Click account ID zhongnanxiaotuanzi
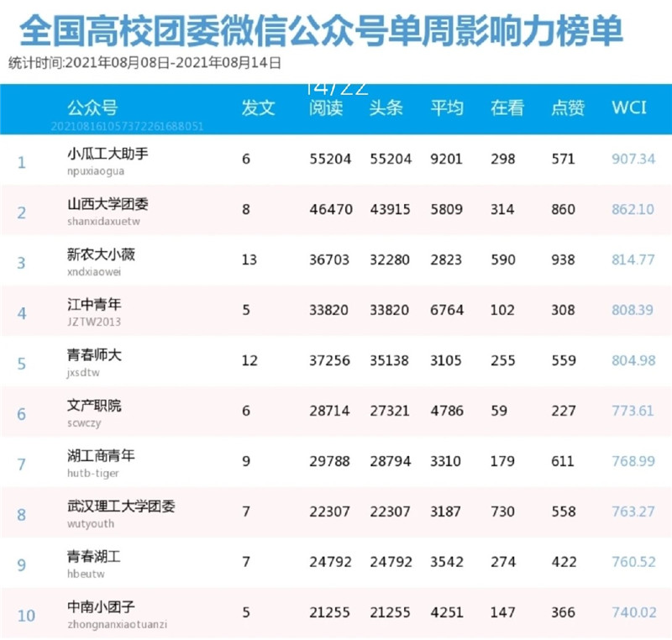The width and height of the screenshot is (672, 640). pos(117,625)
